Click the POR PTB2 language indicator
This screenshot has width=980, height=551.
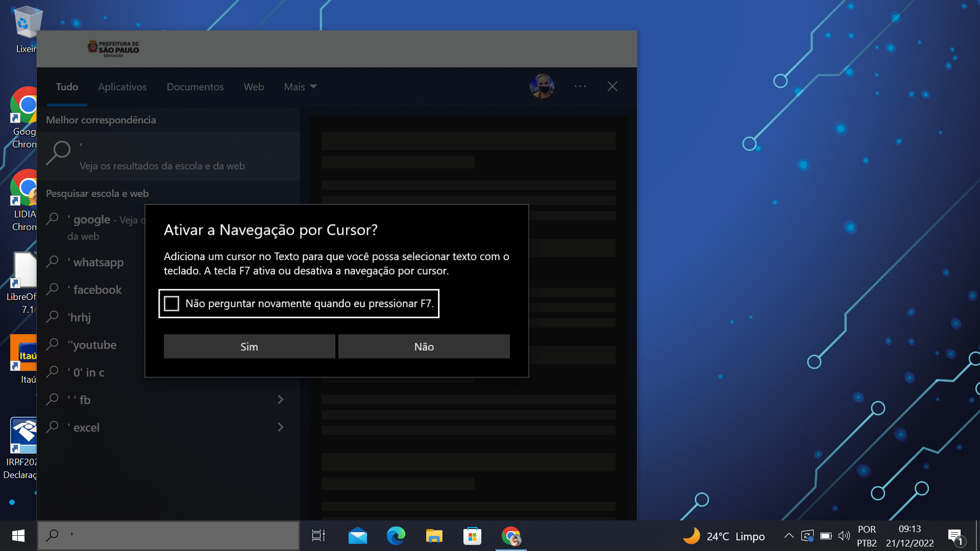pos(867,536)
